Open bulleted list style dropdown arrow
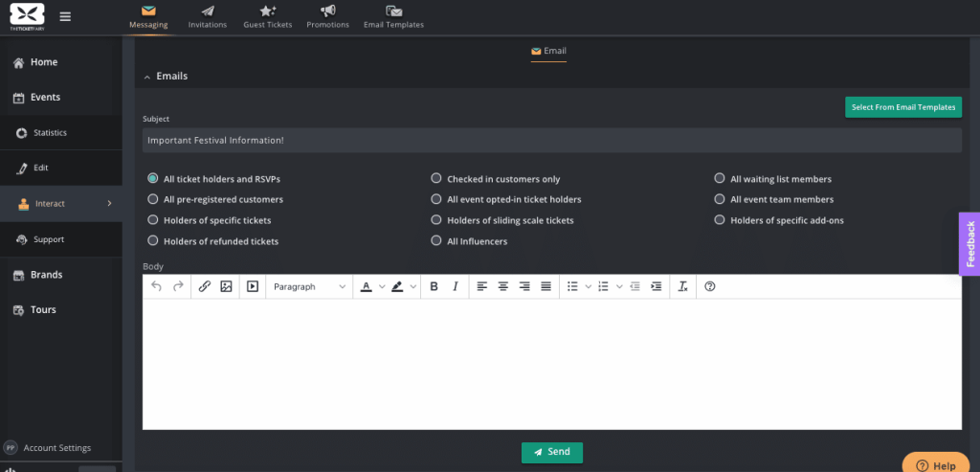Image resolution: width=980 pixels, height=472 pixels. pyautogui.click(x=589, y=286)
